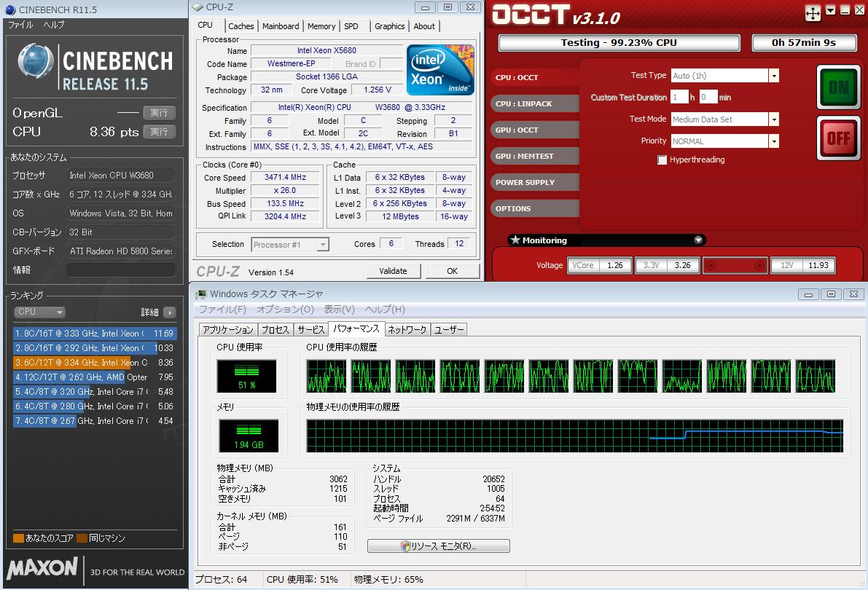
Task: Click the OCCT dropdown menu icon in title bar
Action: pos(831,12)
